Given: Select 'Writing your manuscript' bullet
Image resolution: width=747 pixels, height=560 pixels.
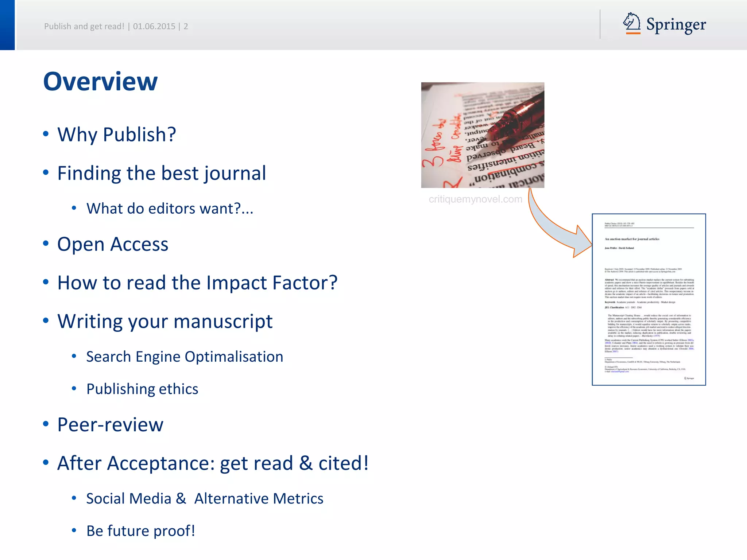Looking at the screenshot, I should pos(165,322).
